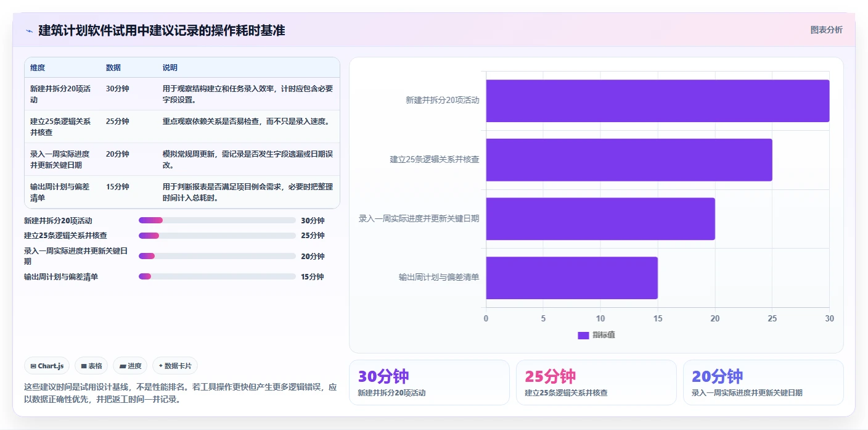Click the progress bar for 输出周计划与偏差清单
The image size is (868, 430).
[x=218, y=276]
